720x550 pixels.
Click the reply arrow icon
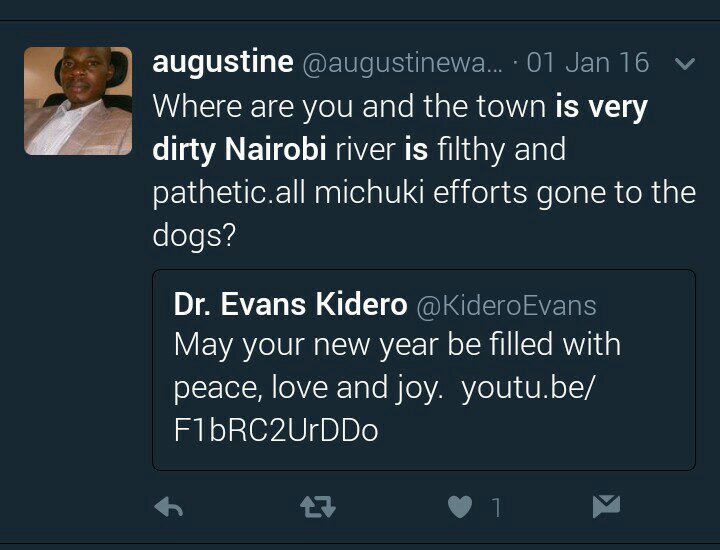click(168, 507)
